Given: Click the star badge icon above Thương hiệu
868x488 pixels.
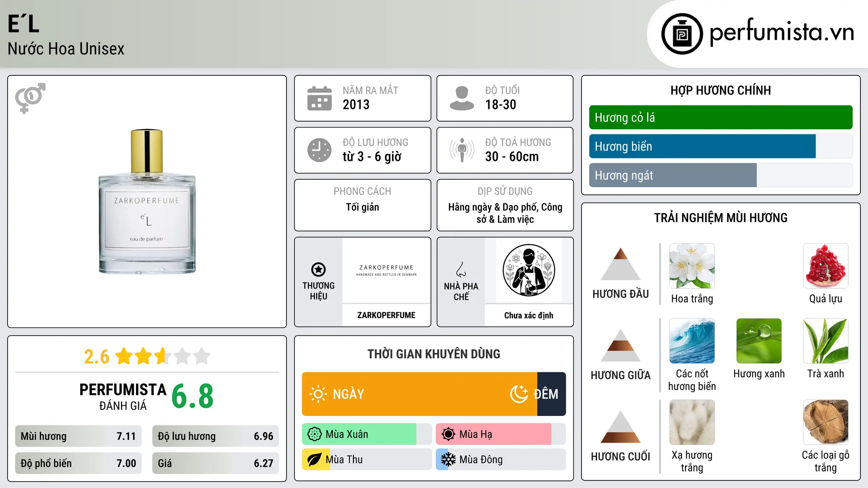Looking at the screenshot, I should 318,269.
